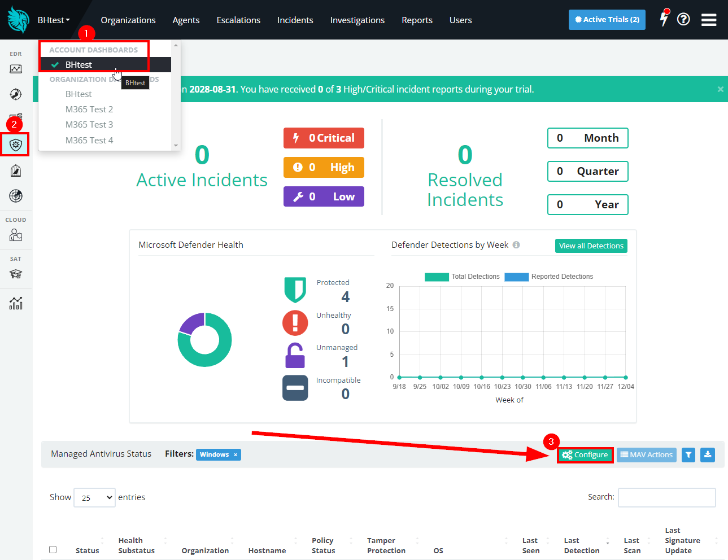Click the green Protected shield icon
This screenshot has width=728, height=560.
(x=295, y=290)
